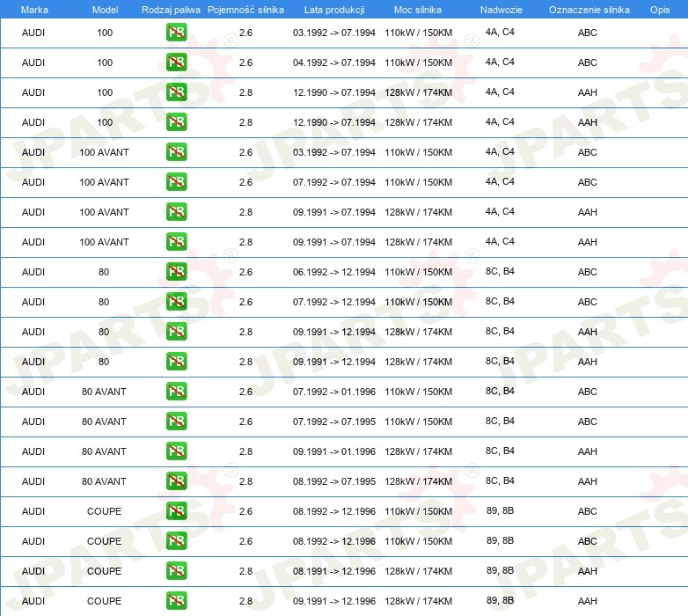Select the fuel icon for the 100 AVANT row starting 07.1992

[176, 181]
